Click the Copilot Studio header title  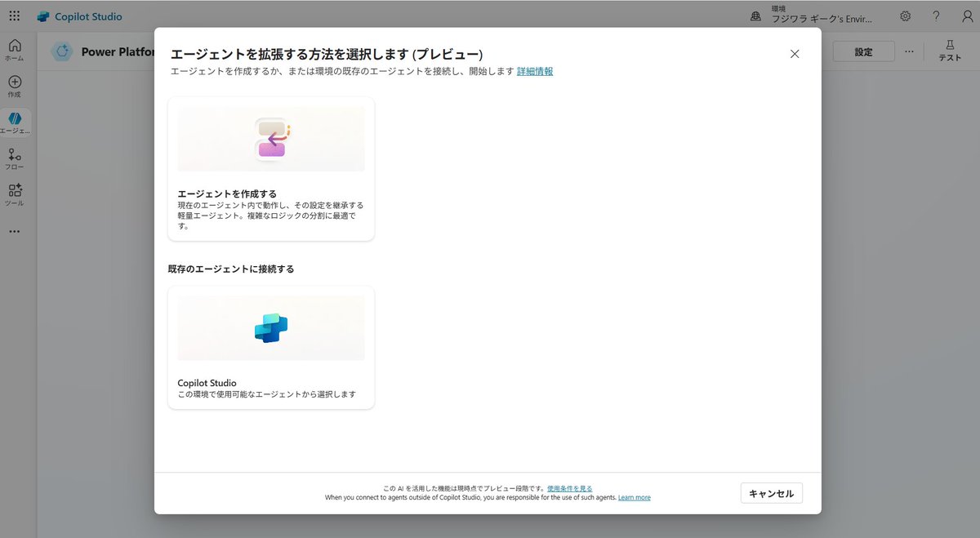pyautogui.click(x=88, y=16)
